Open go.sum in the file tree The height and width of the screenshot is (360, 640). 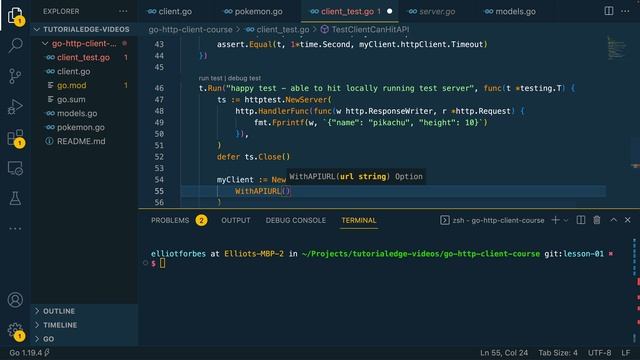71,99
